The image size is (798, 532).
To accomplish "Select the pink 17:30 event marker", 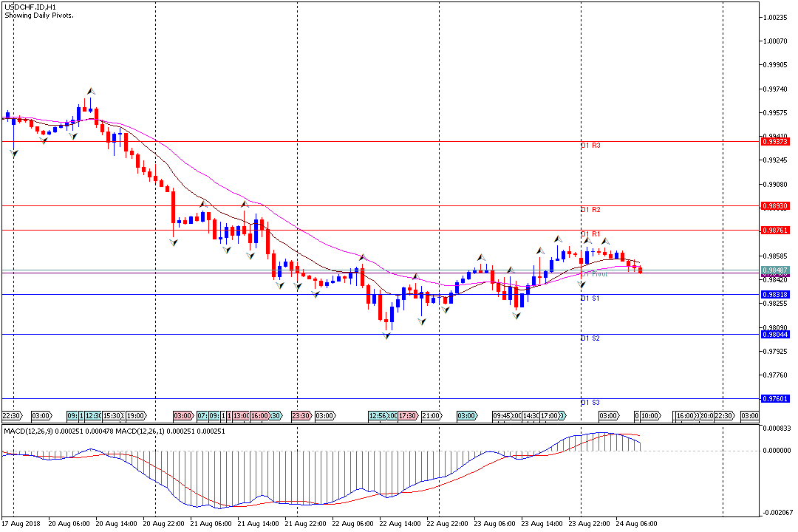I will (408, 416).
